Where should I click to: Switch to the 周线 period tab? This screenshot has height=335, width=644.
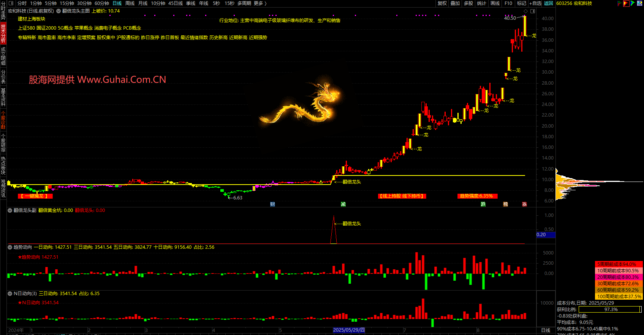click(x=130, y=3)
